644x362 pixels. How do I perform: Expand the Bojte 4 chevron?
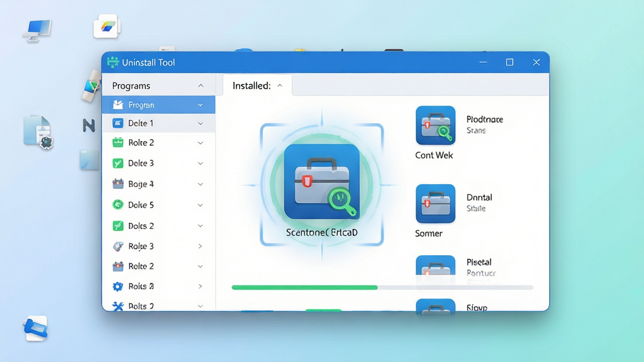(x=200, y=184)
